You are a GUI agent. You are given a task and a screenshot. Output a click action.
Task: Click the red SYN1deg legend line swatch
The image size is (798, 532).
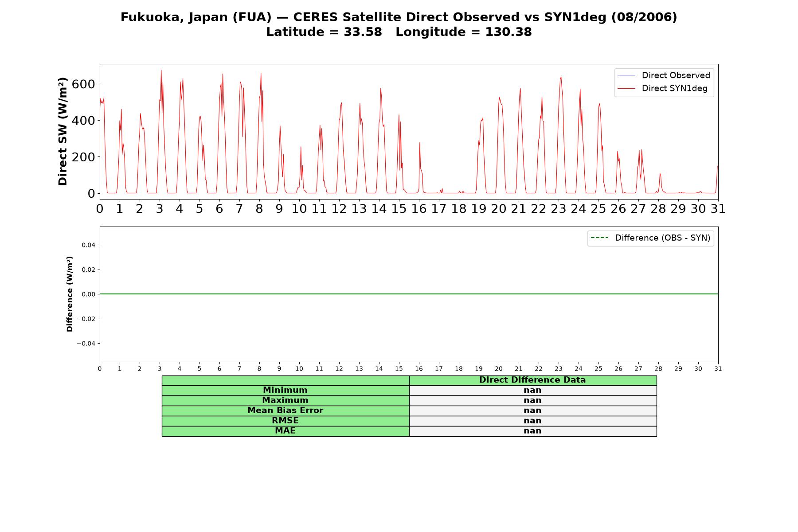coord(626,89)
